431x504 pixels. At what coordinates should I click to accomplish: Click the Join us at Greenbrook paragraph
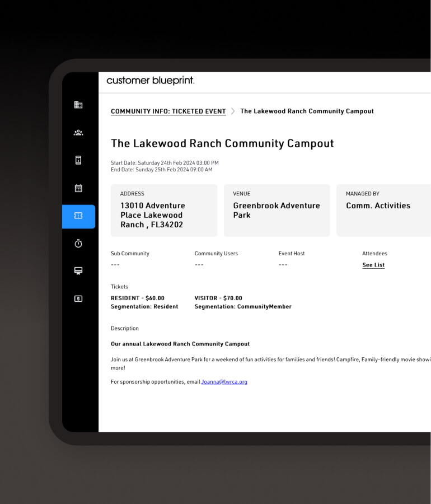click(271, 363)
